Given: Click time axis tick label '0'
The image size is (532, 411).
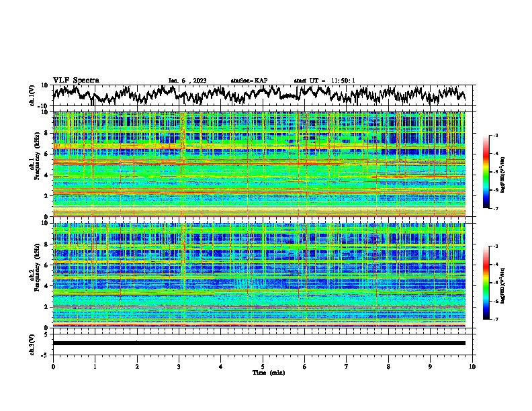Looking at the screenshot, I should [53, 367].
